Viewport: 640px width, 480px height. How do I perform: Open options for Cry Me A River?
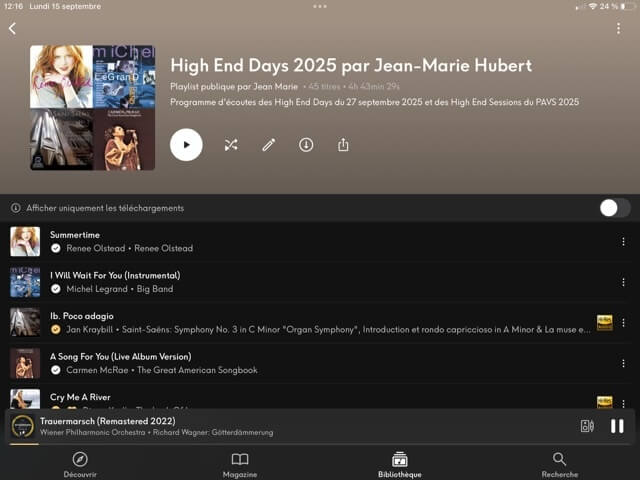pos(623,403)
